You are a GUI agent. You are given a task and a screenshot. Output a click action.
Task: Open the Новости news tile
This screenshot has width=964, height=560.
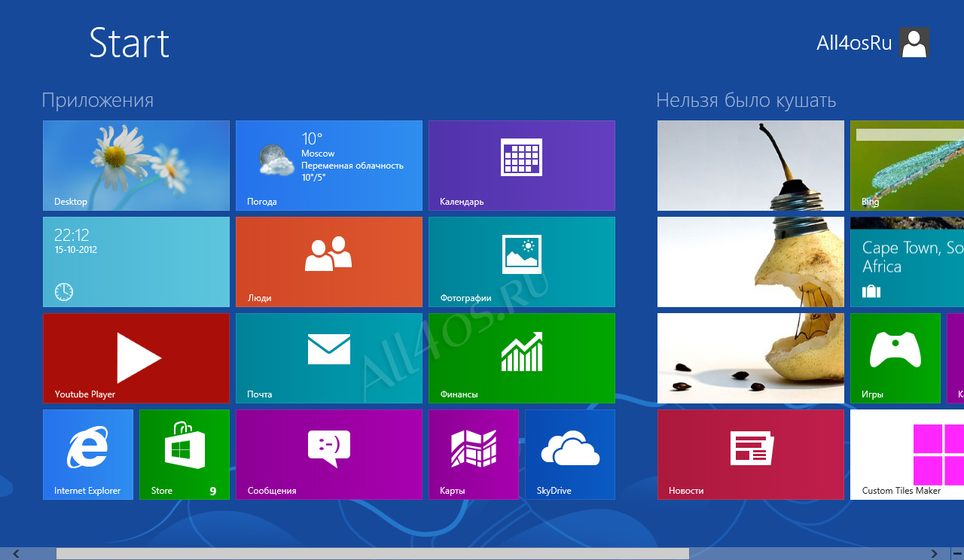[x=751, y=455]
